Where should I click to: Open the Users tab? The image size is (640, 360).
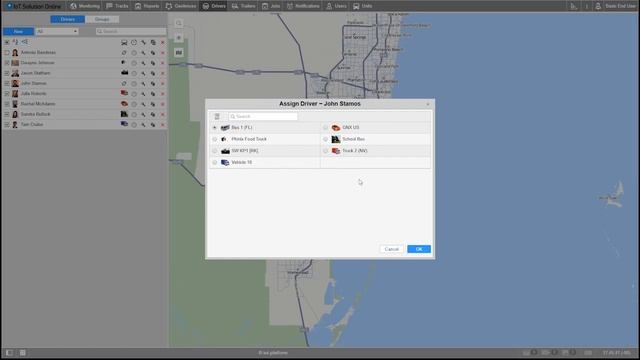pyautogui.click(x=336, y=6)
